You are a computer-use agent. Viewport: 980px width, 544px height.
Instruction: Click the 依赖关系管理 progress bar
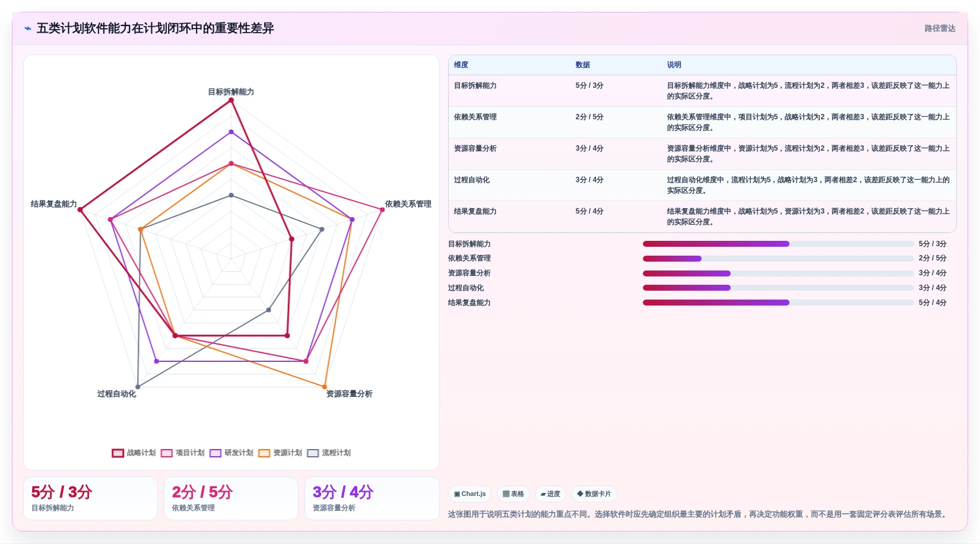point(778,259)
